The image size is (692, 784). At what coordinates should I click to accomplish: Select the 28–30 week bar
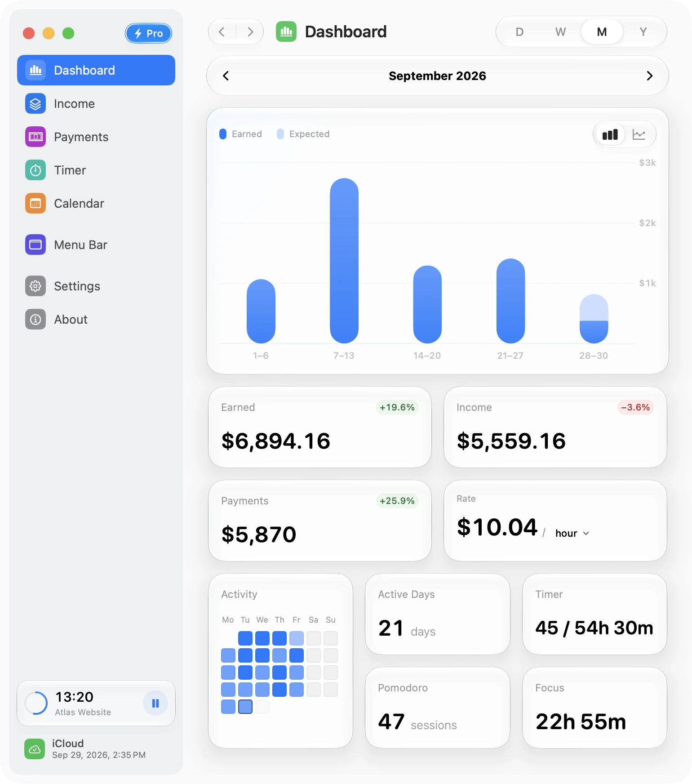click(594, 319)
